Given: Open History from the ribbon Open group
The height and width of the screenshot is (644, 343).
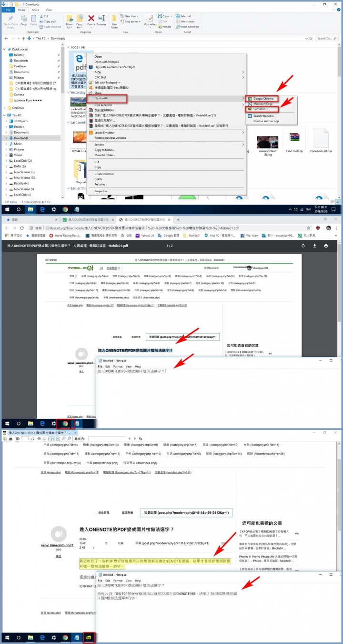Looking at the screenshot, I should click(165, 27).
